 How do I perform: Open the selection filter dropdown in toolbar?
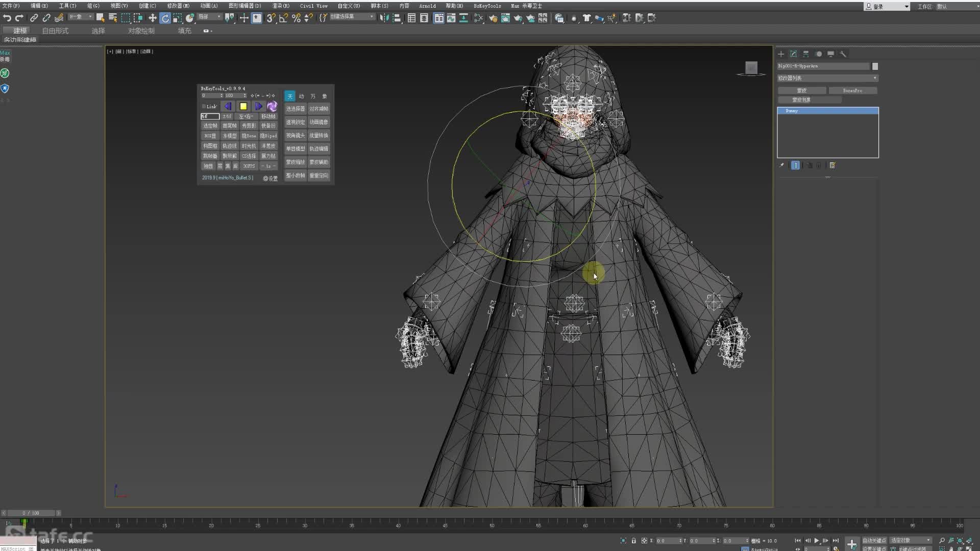coord(81,17)
